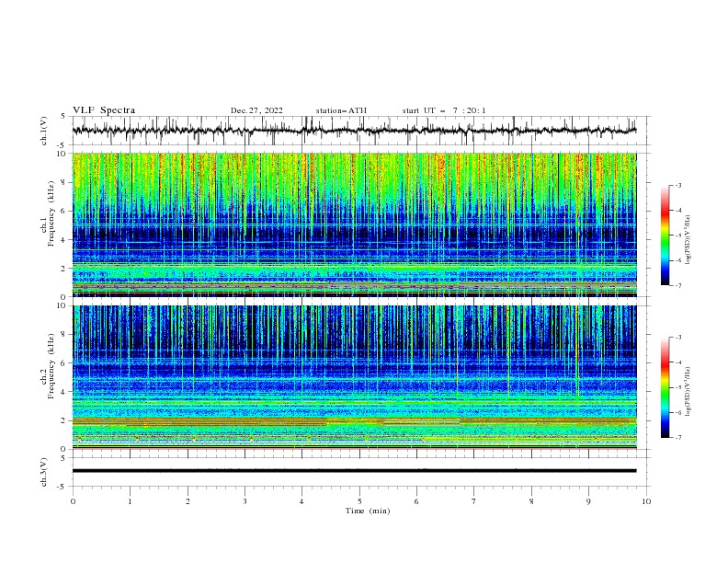Click time axis tick label "6"
728x563 pixels.
click(416, 501)
